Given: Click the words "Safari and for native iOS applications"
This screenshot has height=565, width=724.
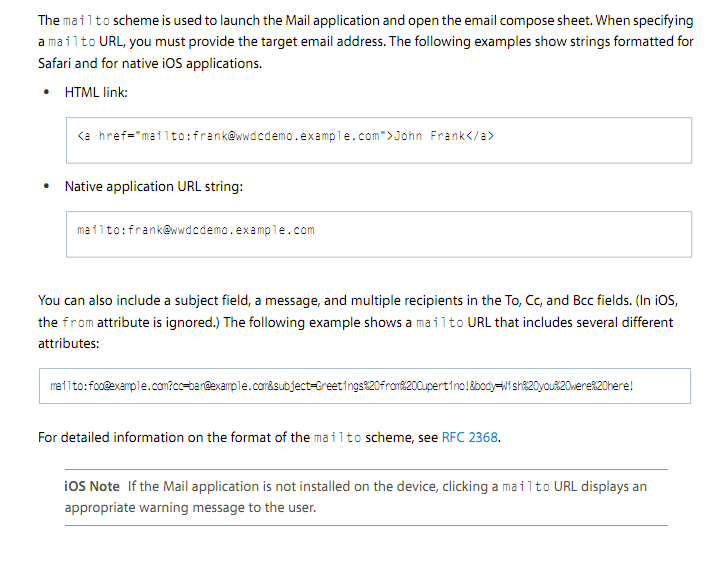Looking at the screenshot, I should pos(150,63).
